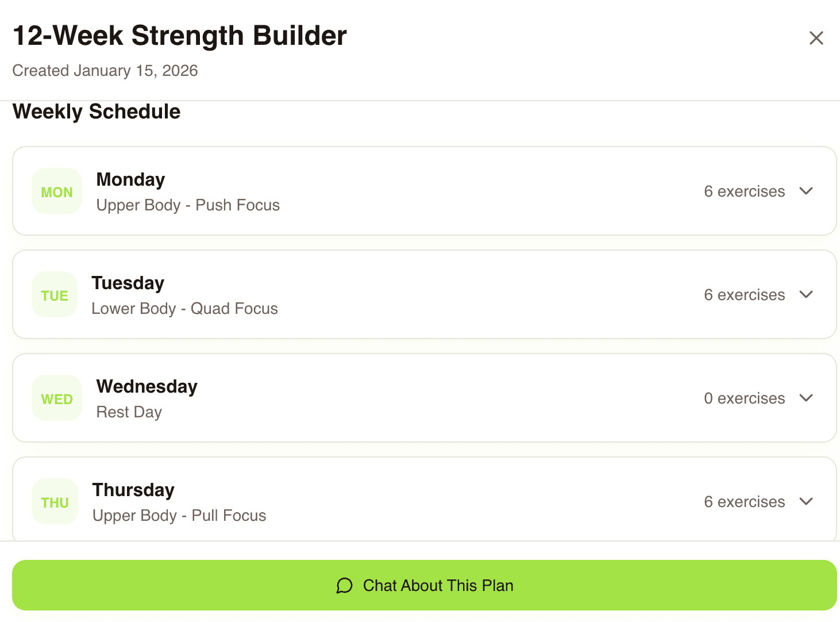This screenshot has height=622, width=840.
Task: Click Created January 15, 2026 text
Action: [105, 70]
